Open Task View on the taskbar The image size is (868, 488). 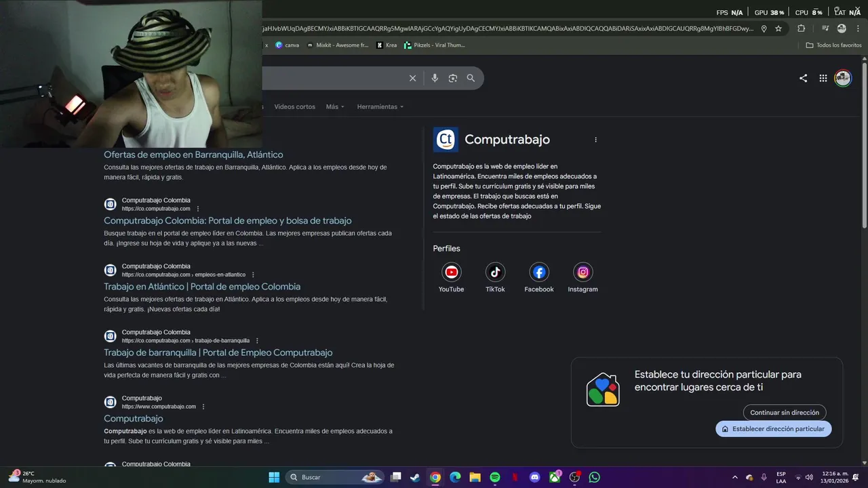click(x=396, y=477)
